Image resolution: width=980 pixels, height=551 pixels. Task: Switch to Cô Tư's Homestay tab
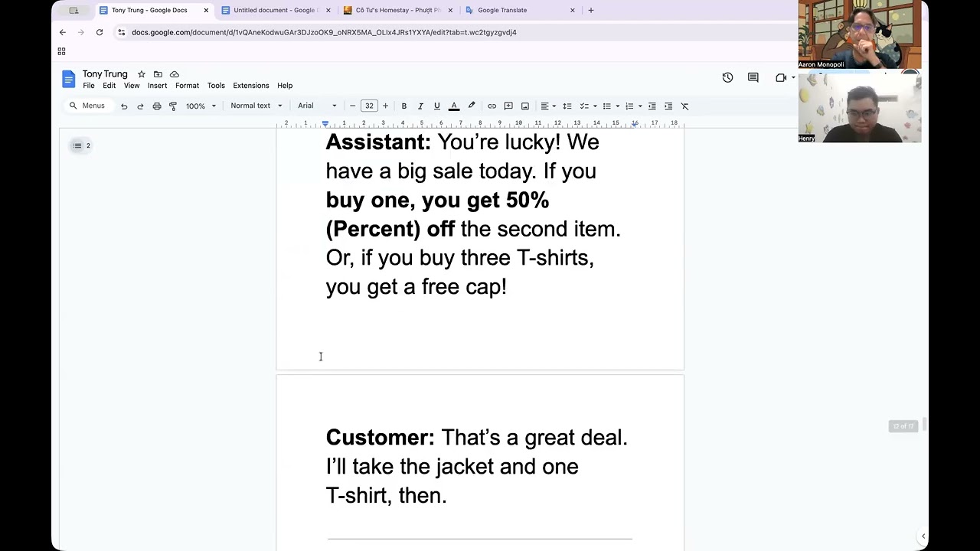click(x=397, y=10)
